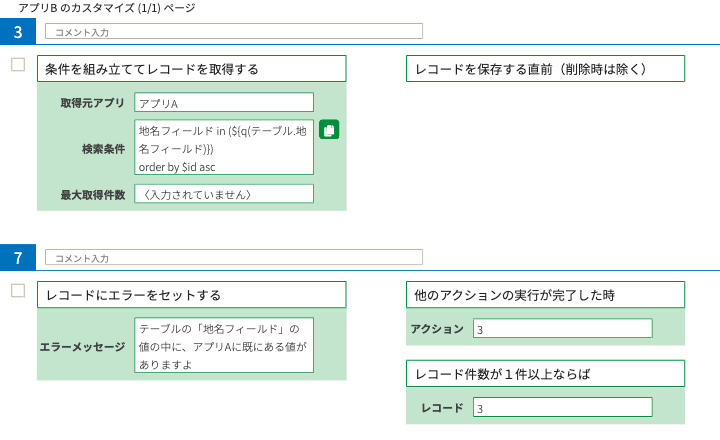The width and height of the screenshot is (720, 440).
Task: Tick the checkbox for action row 3
Action: [18, 64]
